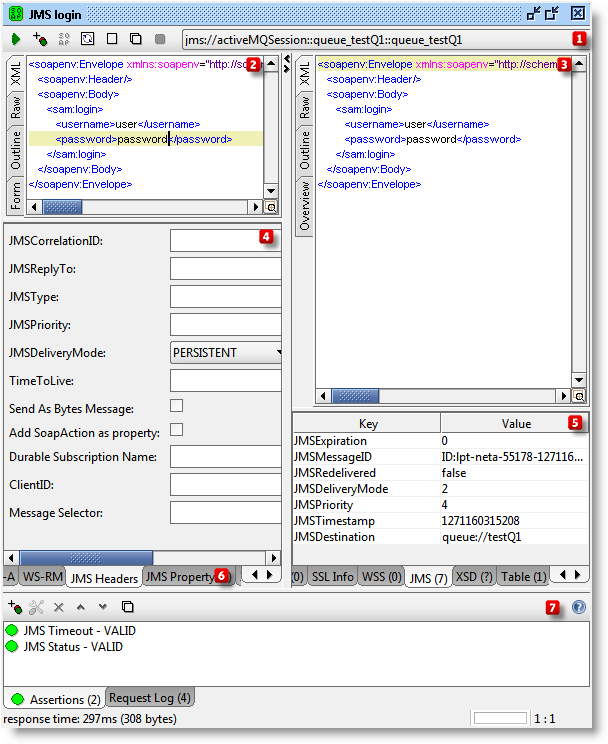Click the SOAP fault creation toolbar icon

tap(64, 39)
